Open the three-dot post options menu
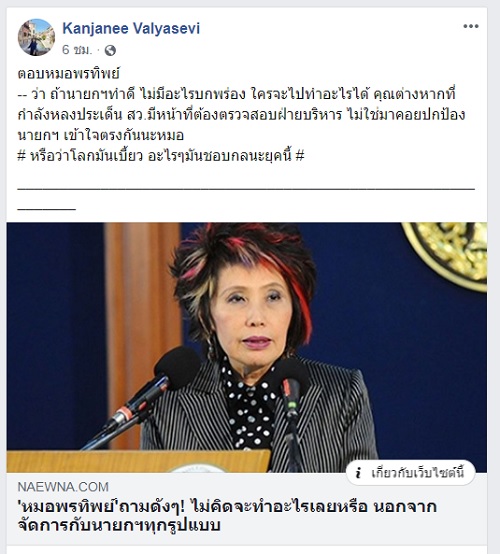 click(x=471, y=26)
